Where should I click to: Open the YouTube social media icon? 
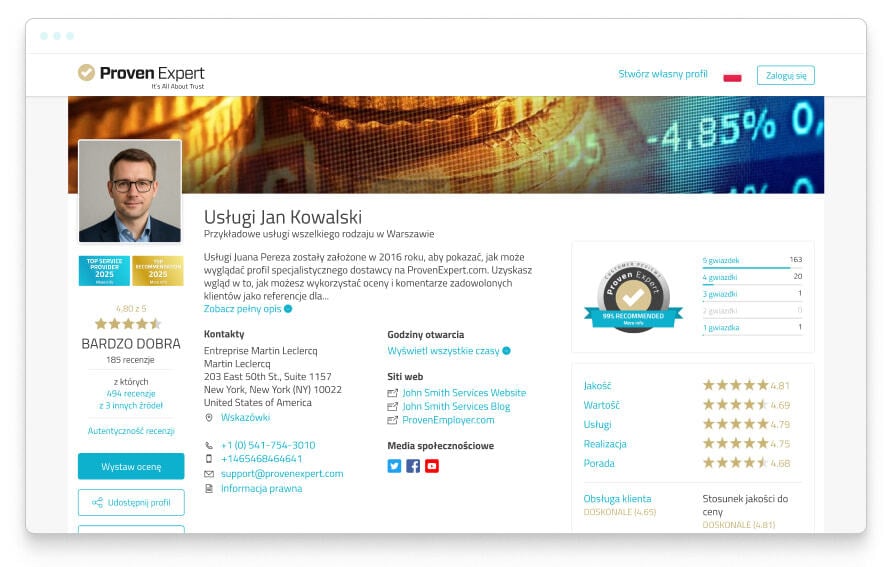pos(432,466)
